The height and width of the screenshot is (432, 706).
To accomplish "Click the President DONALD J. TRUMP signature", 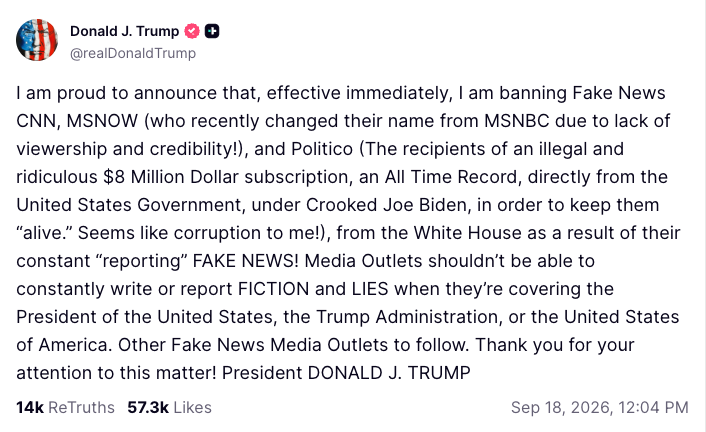I will click(x=346, y=373).
